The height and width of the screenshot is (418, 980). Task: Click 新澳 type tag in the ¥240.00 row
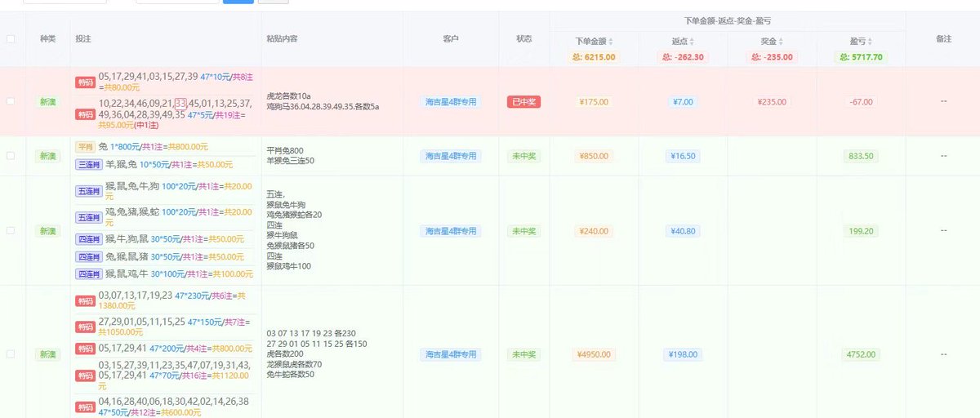coord(48,231)
